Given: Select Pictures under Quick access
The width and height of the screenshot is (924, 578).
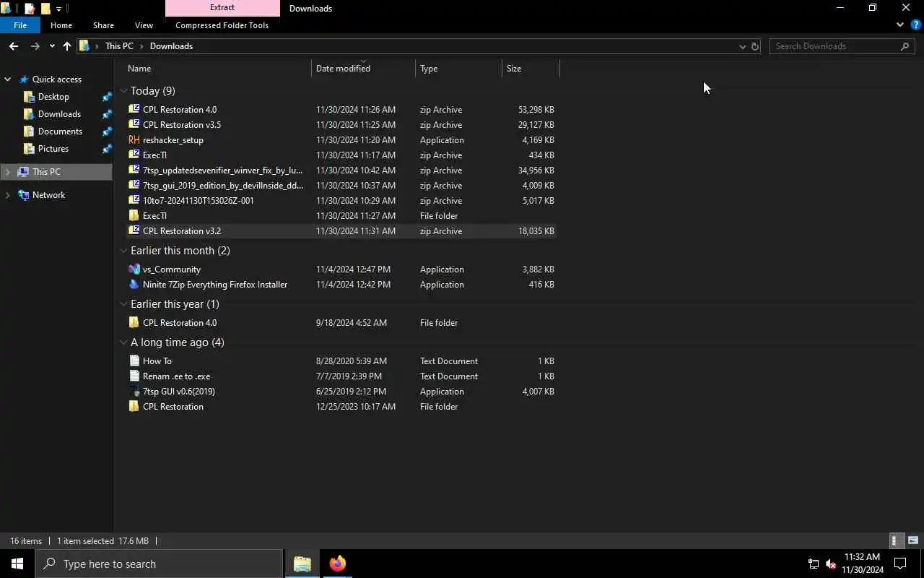Looking at the screenshot, I should click(x=53, y=149).
